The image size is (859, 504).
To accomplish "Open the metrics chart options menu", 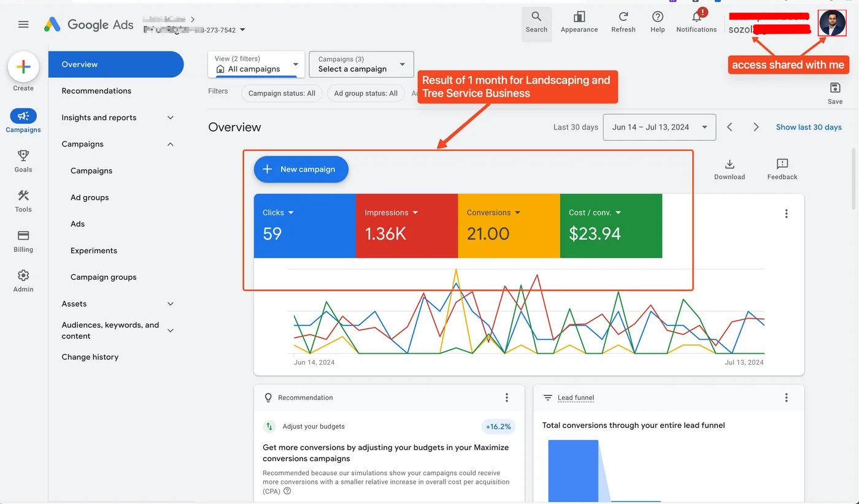I will pyautogui.click(x=786, y=214).
